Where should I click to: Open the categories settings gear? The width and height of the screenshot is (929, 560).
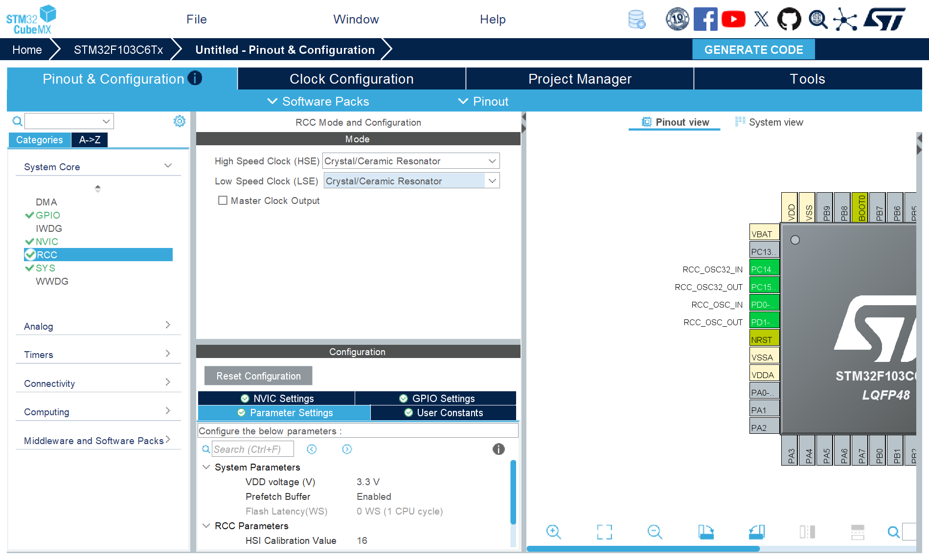pyautogui.click(x=180, y=121)
